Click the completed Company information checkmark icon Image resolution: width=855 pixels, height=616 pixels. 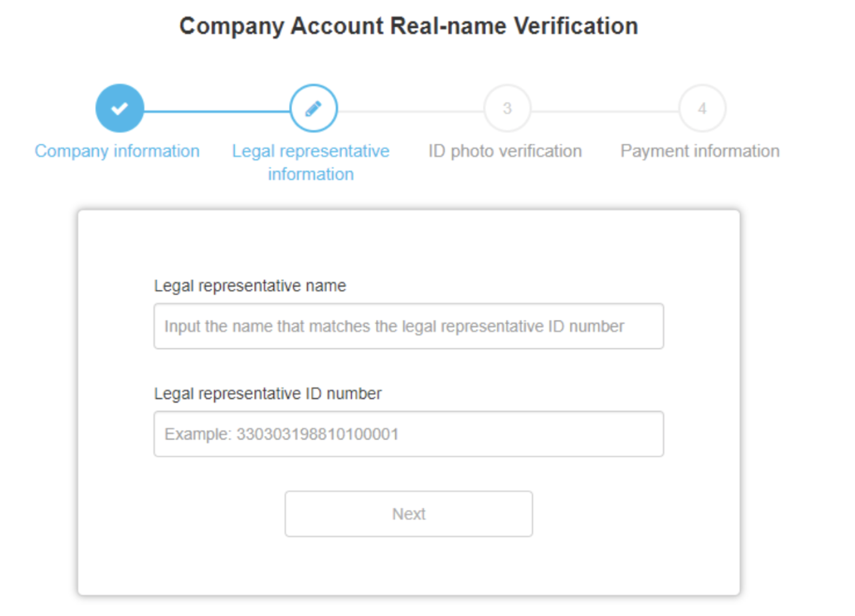click(x=119, y=108)
